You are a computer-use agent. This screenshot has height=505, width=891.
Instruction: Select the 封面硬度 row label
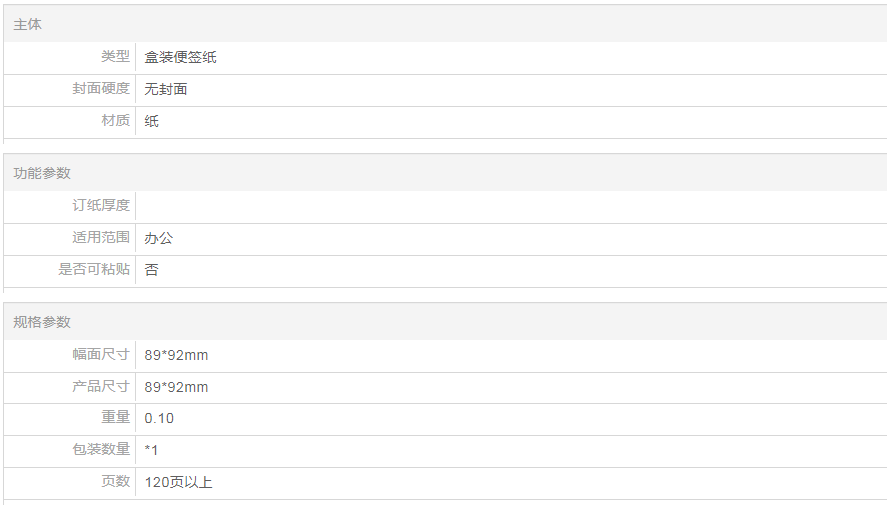pos(101,89)
